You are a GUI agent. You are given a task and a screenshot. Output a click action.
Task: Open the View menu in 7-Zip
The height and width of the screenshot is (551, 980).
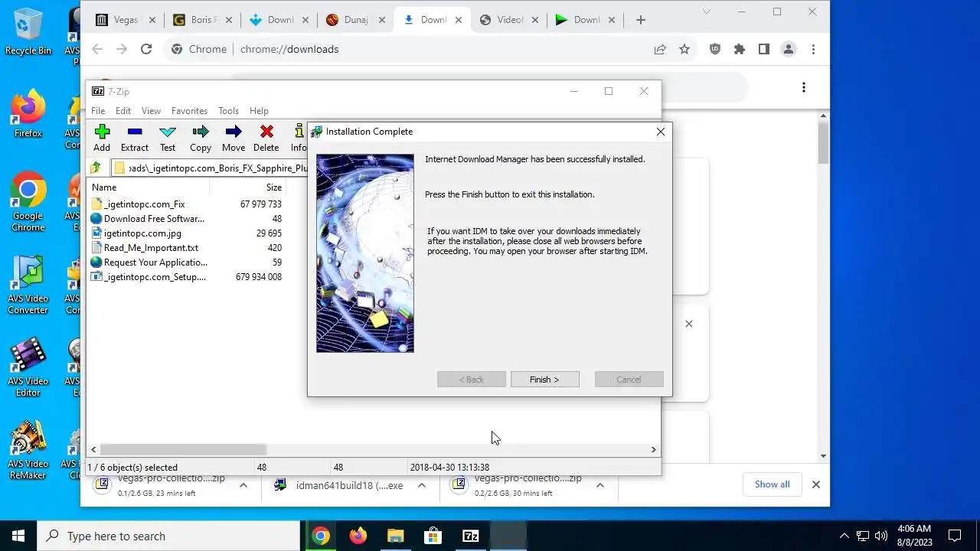coord(151,111)
